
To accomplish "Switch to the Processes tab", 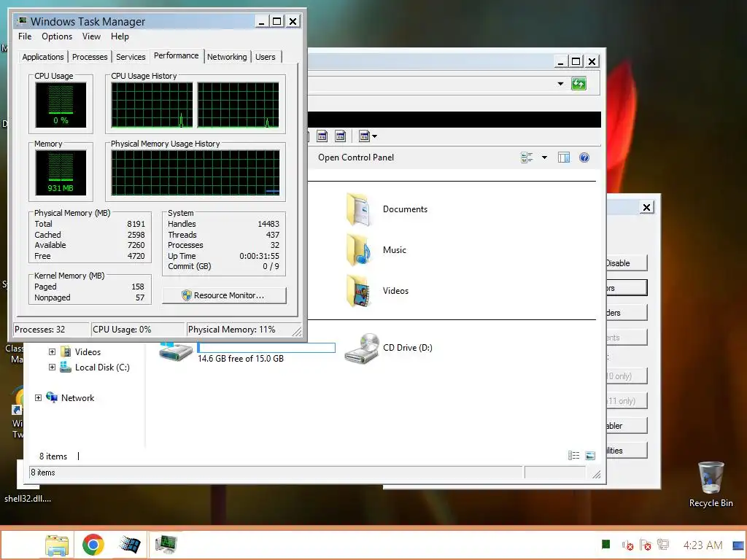I will pos(90,57).
